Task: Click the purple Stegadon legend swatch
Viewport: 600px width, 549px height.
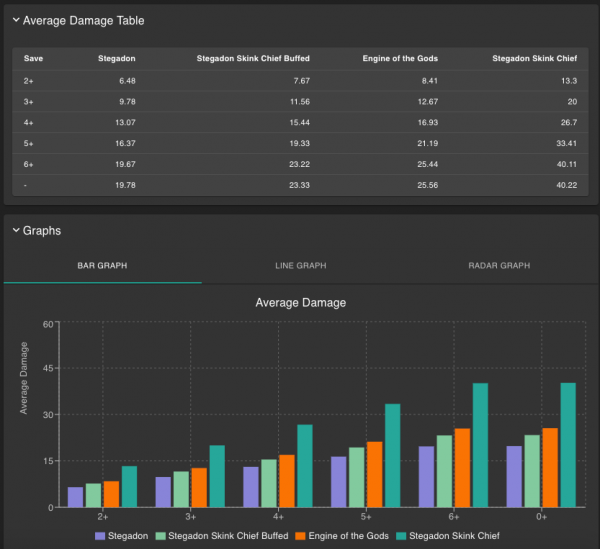Action: click(100, 537)
